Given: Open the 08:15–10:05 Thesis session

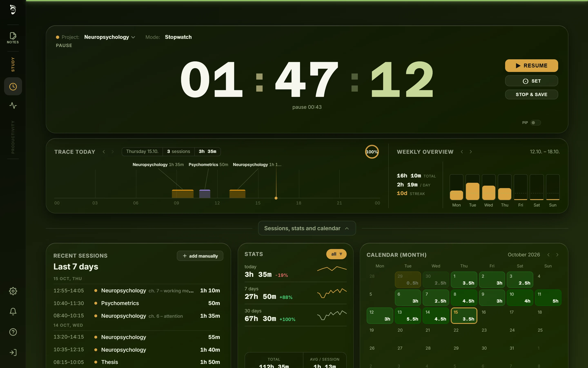Looking at the screenshot, I should coord(137,362).
